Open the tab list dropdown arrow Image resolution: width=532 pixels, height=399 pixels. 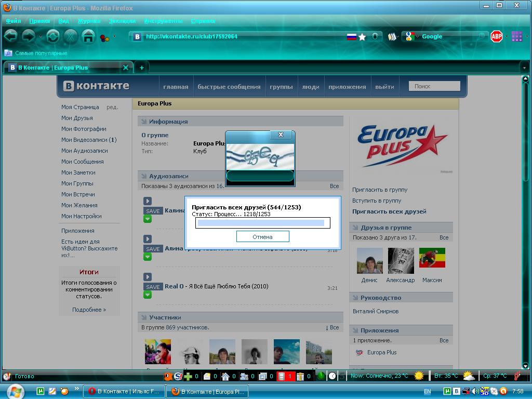pyautogui.click(x=524, y=68)
